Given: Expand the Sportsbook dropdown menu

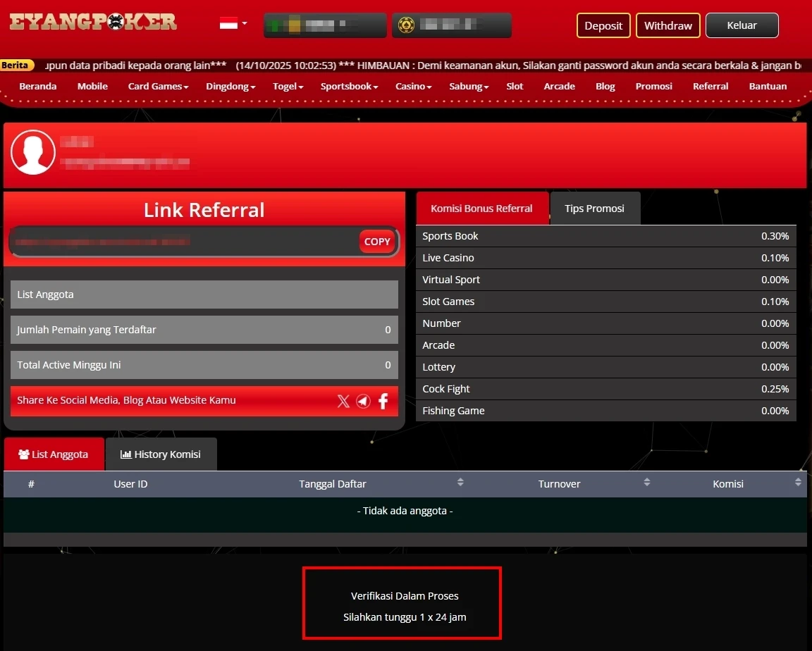Looking at the screenshot, I should coord(349,87).
